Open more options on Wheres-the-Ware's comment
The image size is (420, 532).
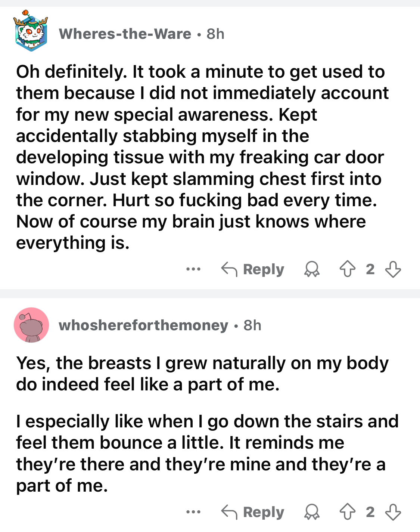tap(193, 269)
